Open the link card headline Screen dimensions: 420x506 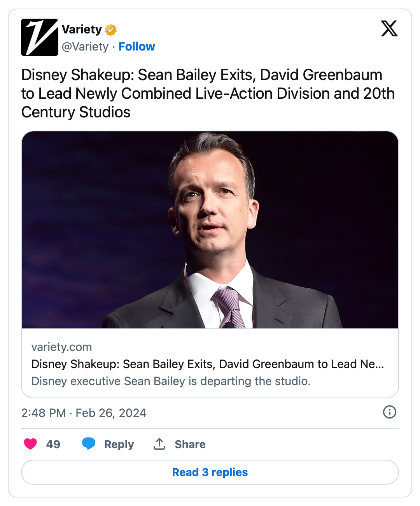[x=207, y=364]
